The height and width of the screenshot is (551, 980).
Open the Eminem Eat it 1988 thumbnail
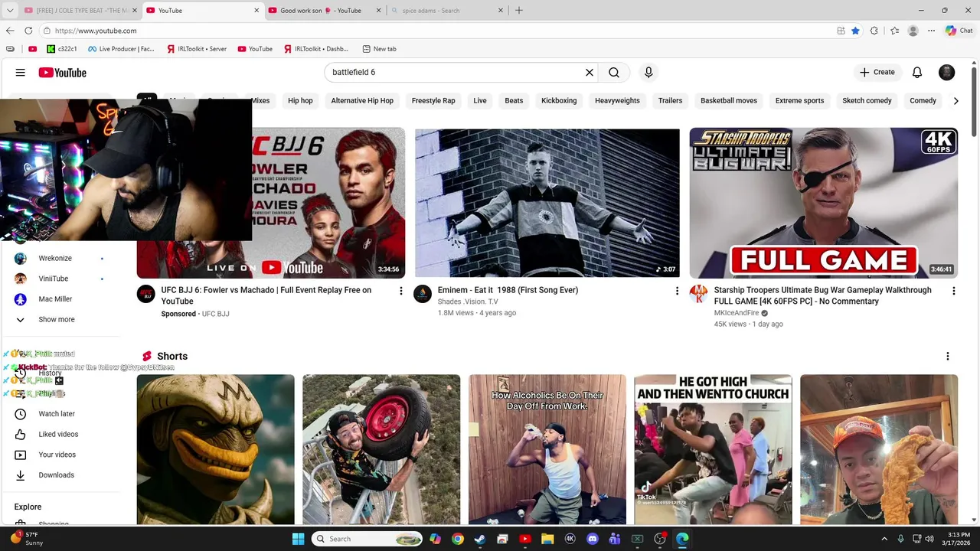tap(547, 203)
